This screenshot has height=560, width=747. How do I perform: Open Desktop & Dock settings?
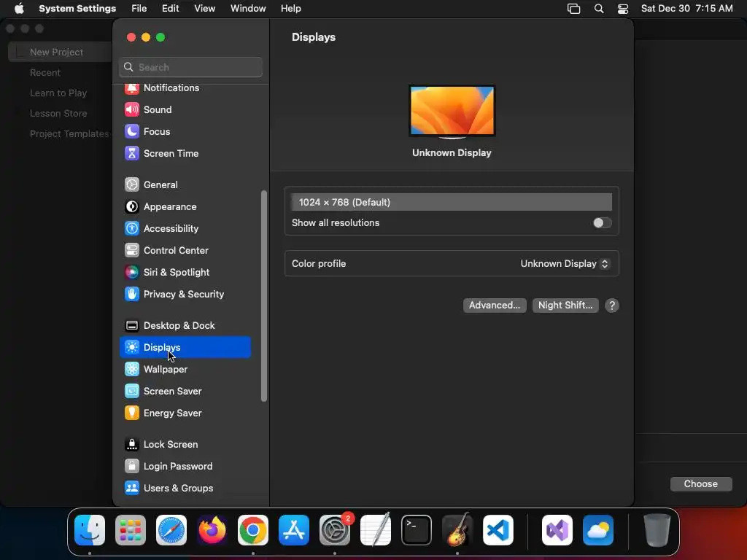(185, 326)
